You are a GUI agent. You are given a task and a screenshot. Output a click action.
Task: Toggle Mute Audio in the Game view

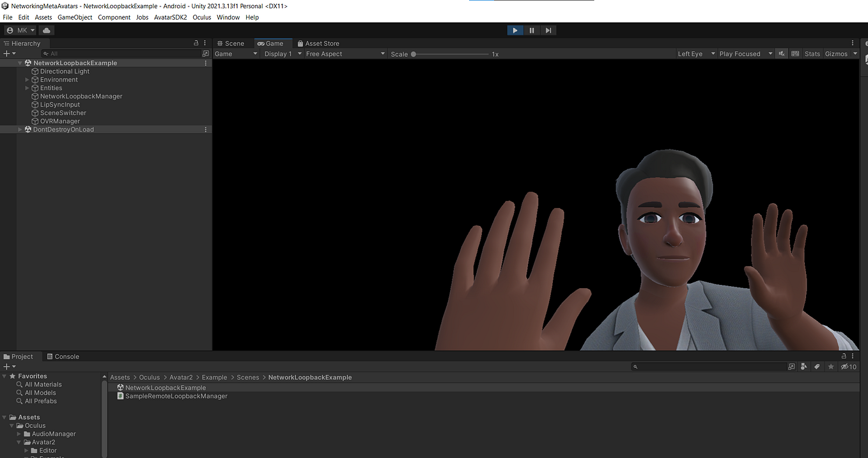pyautogui.click(x=781, y=54)
